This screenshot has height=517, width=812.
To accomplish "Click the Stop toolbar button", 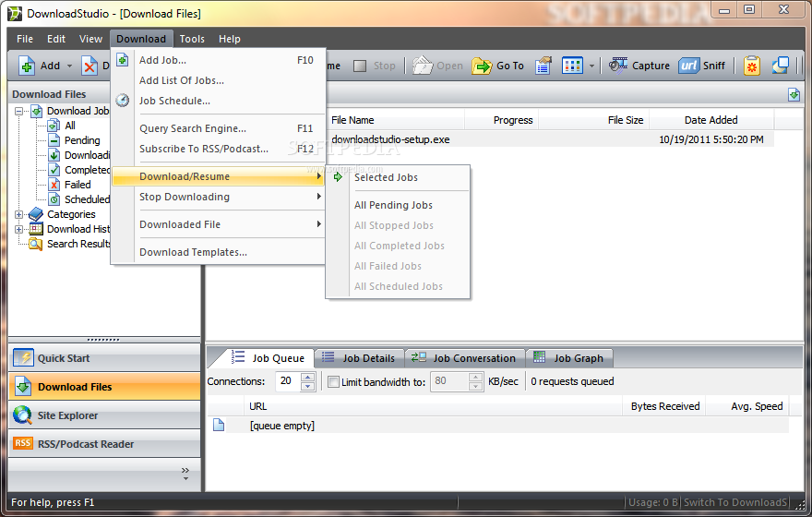I will (374, 66).
